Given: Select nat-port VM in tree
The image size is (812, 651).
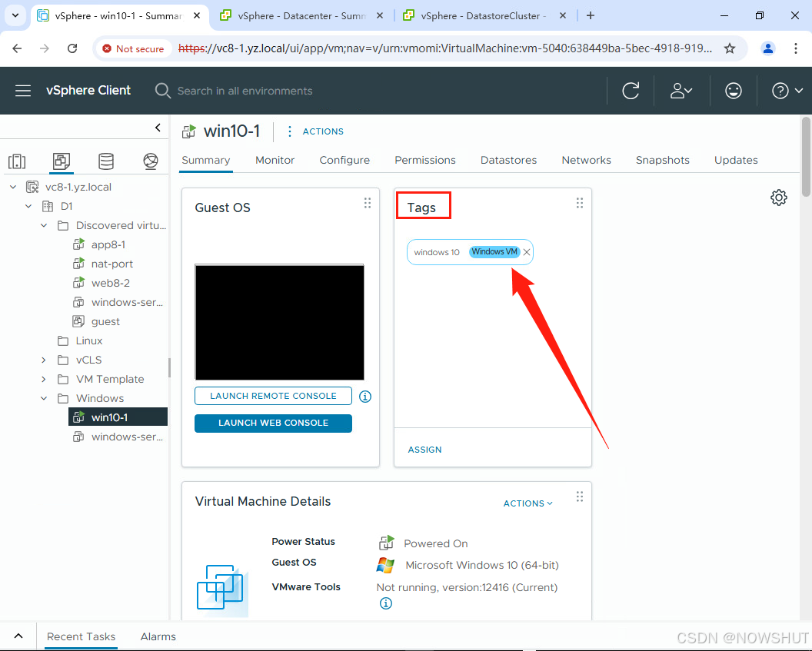Looking at the screenshot, I should click(x=111, y=264).
